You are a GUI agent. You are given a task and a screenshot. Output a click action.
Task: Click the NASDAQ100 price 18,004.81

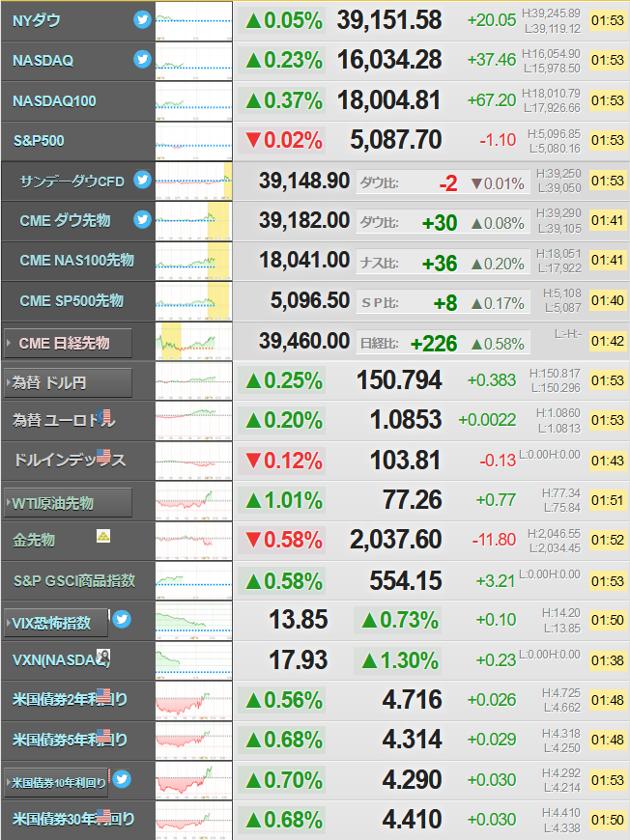click(389, 100)
